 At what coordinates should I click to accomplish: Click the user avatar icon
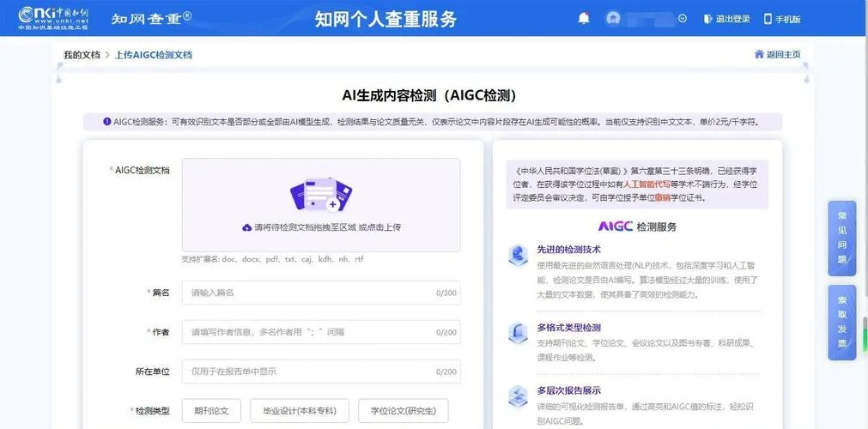point(613,18)
